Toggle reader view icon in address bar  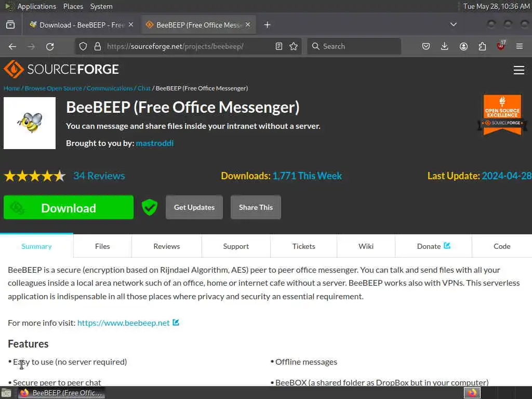tap(279, 46)
